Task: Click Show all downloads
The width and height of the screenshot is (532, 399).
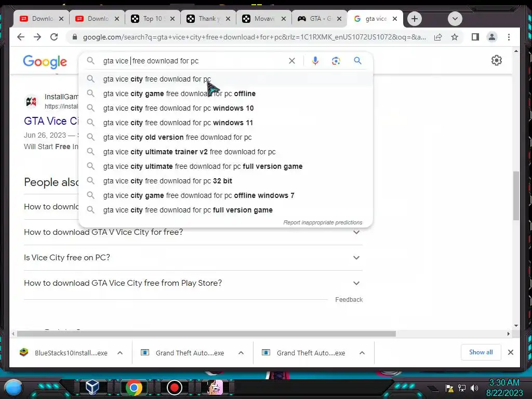Action: point(481,352)
